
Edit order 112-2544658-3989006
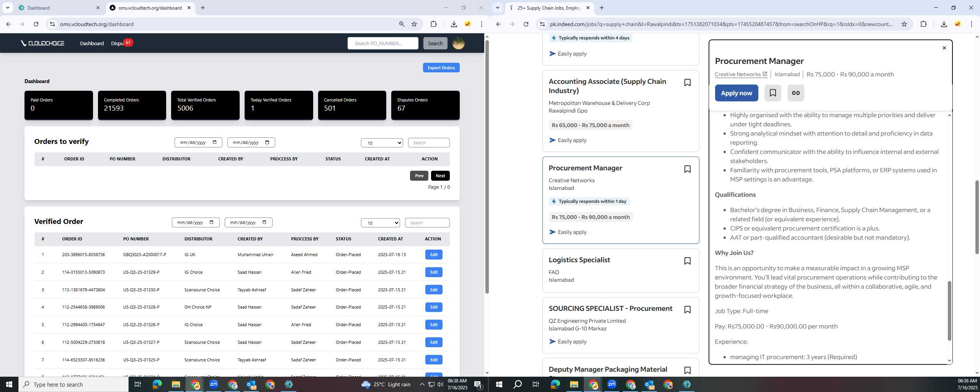coord(434,307)
